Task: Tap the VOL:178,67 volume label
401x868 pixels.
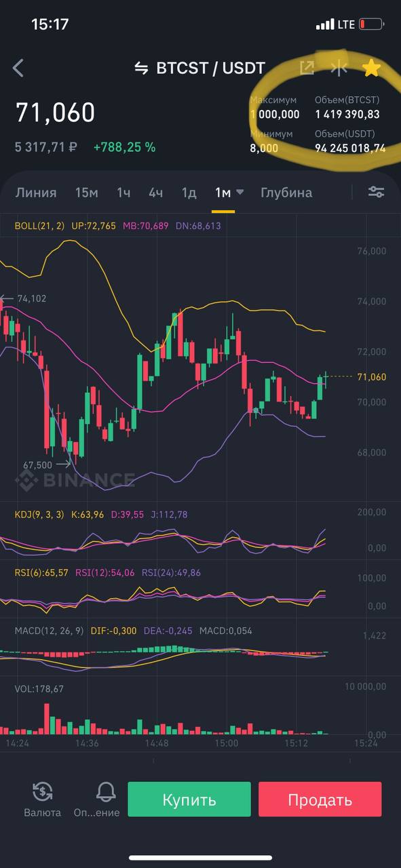Action: tap(39, 689)
